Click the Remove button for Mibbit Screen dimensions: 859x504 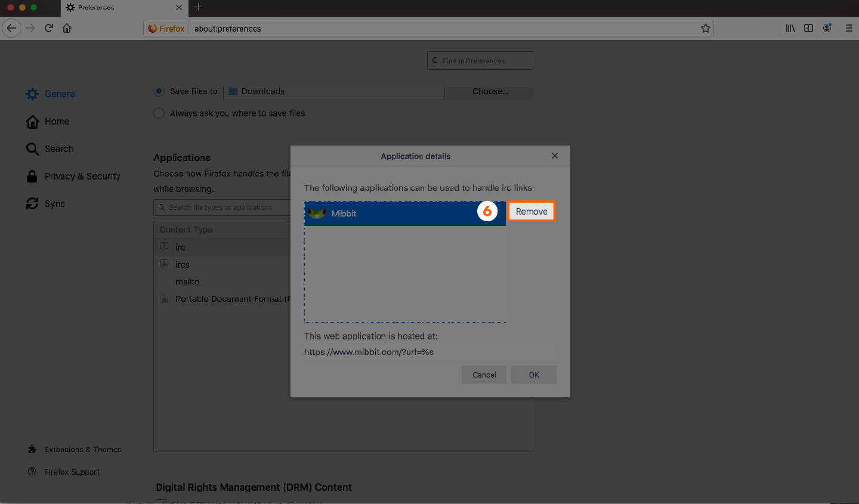point(531,212)
